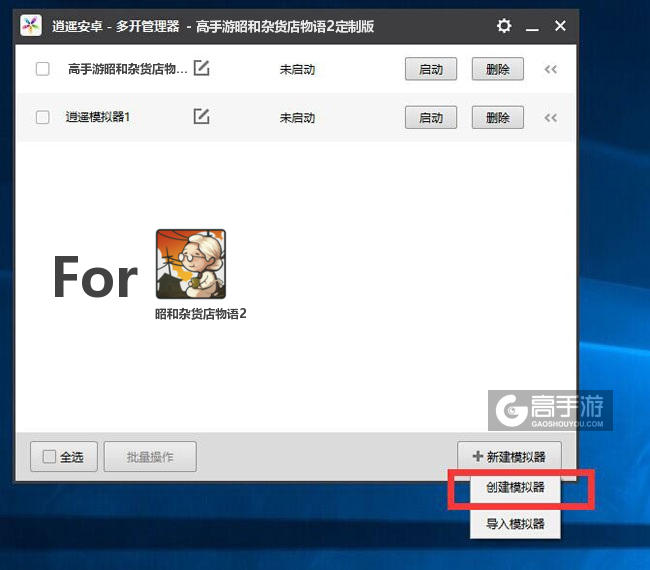This screenshot has width=650, height=570.
Task: Toggle the 全选 select-all checkbox
Action: click(x=49, y=457)
